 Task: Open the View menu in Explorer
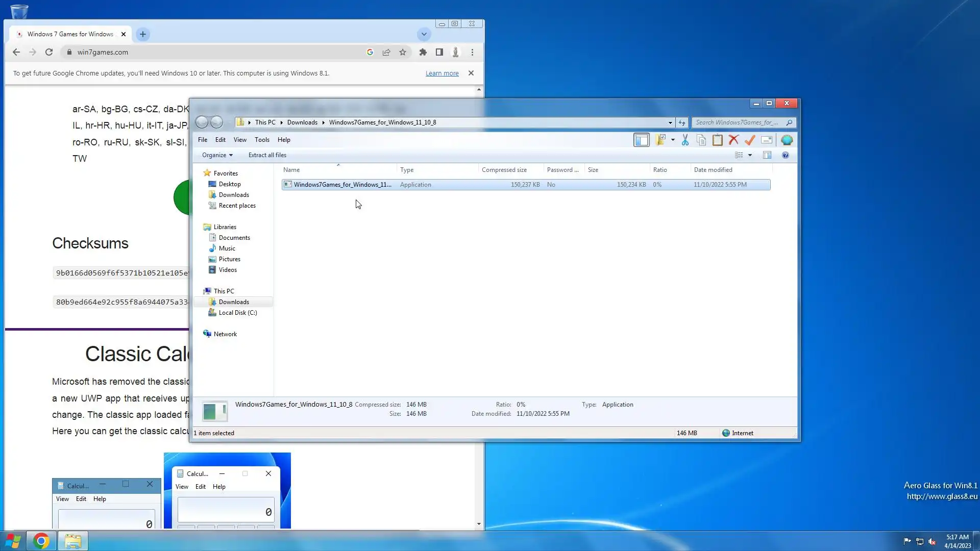(240, 140)
